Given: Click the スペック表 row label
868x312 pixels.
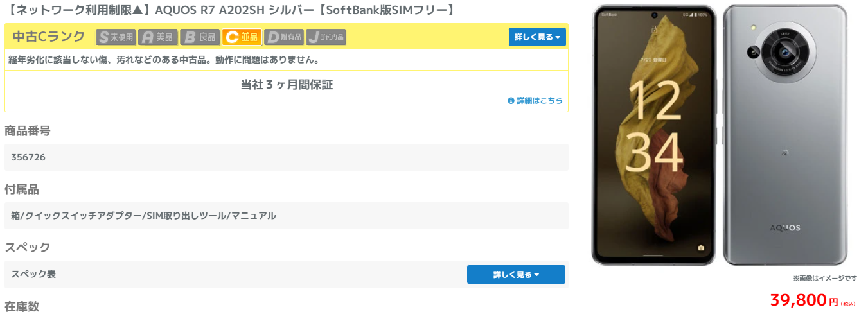Looking at the screenshot, I should pyautogui.click(x=33, y=274).
